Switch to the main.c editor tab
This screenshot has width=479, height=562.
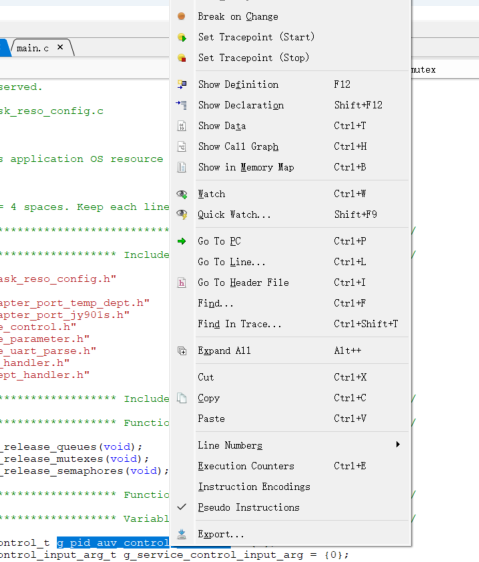33,48
